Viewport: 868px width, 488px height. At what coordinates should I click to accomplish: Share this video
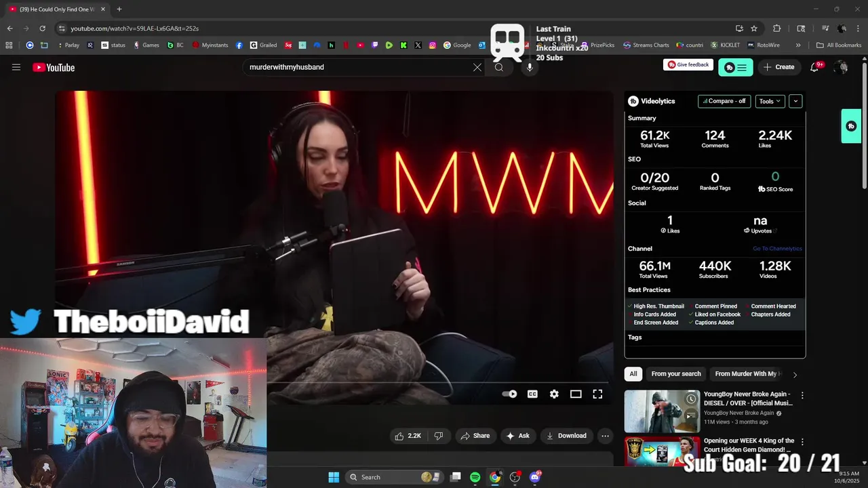tap(475, 436)
